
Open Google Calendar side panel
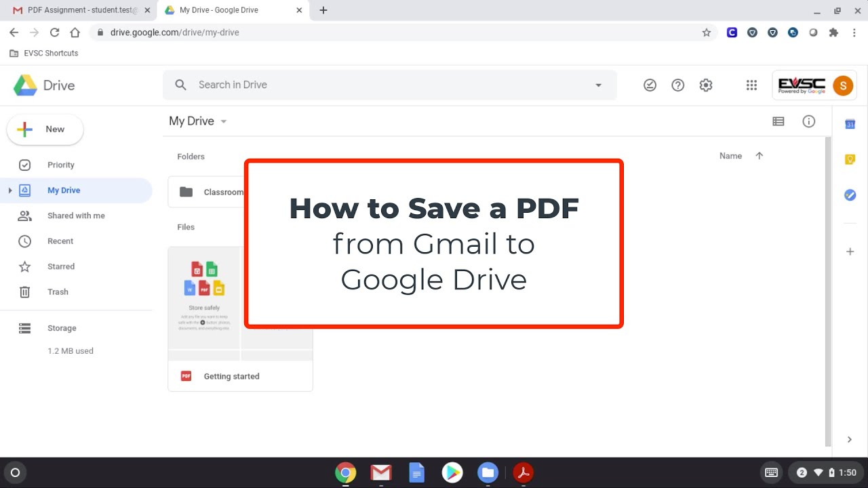(x=850, y=124)
